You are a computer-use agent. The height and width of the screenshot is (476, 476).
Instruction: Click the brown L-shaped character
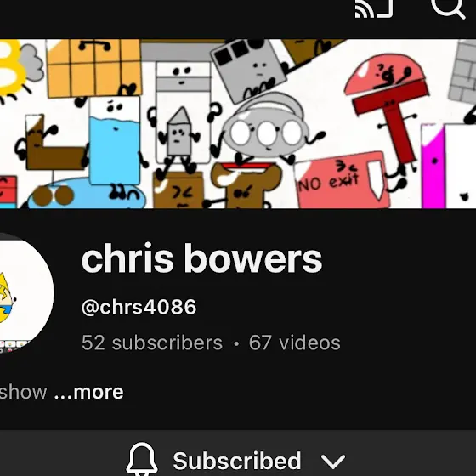[53, 143]
